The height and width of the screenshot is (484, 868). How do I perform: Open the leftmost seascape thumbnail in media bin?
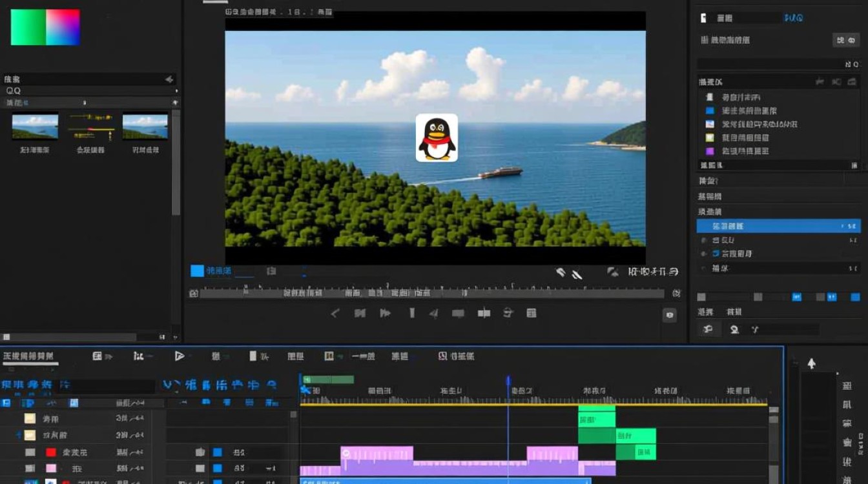(x=35, y=126)
